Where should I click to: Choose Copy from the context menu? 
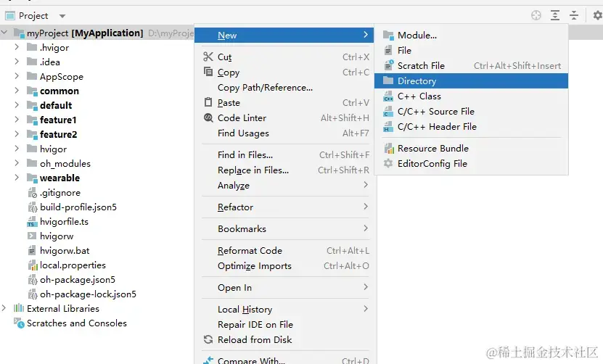point(284,73)
